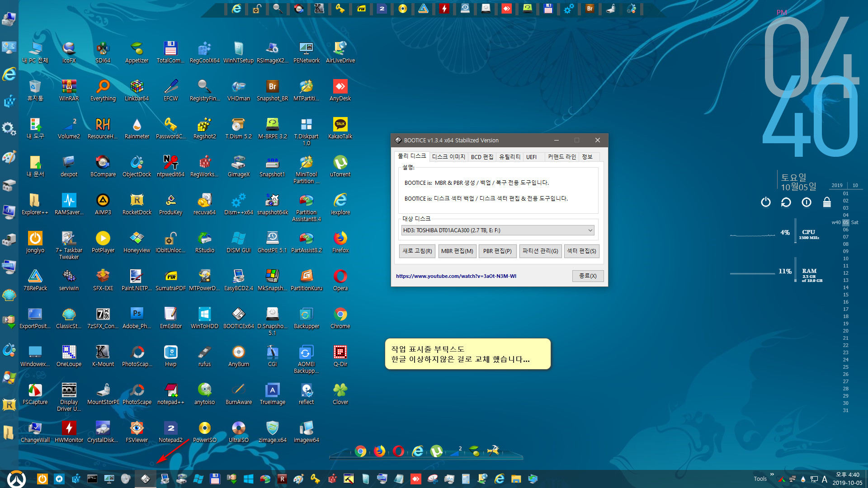Open the 내 PC 전체 desktop icon

35,52
